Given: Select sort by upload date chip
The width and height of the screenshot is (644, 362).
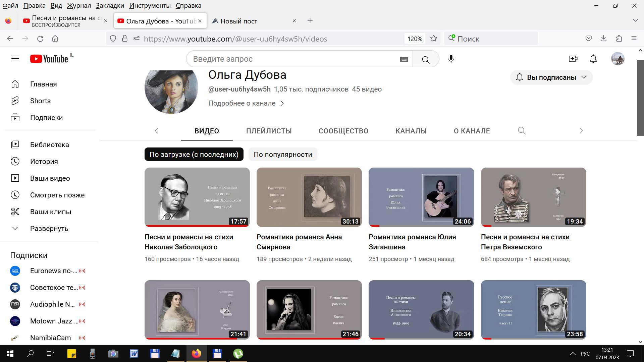Looking at the screenshot, I should tap(194, 155).
